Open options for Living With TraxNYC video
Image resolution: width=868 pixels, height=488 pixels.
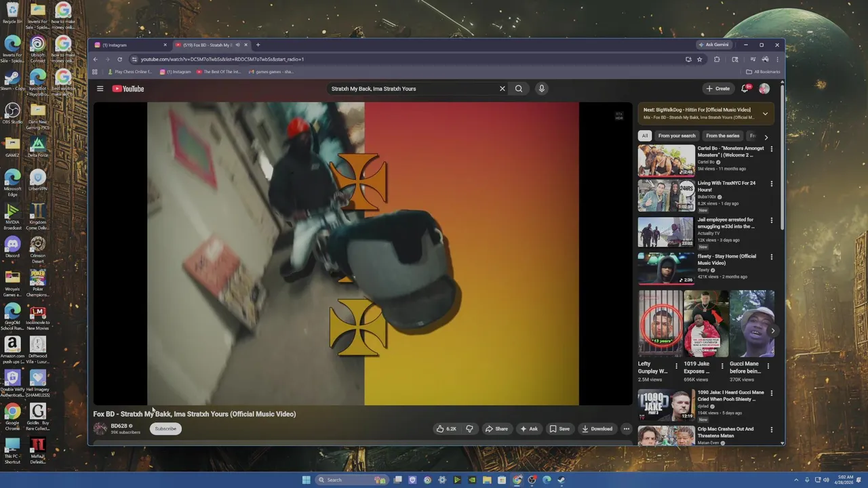(771, 184)
